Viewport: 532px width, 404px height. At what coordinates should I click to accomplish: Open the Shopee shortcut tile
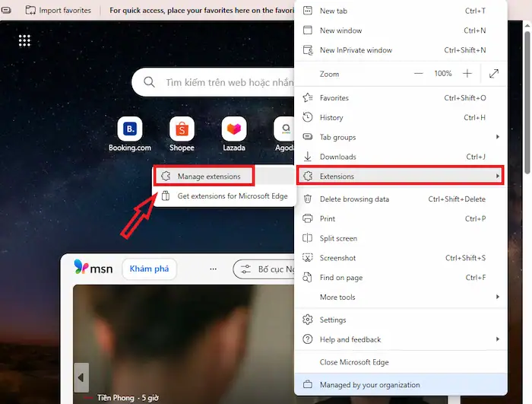pyautogui.click(x=182, y=129)
